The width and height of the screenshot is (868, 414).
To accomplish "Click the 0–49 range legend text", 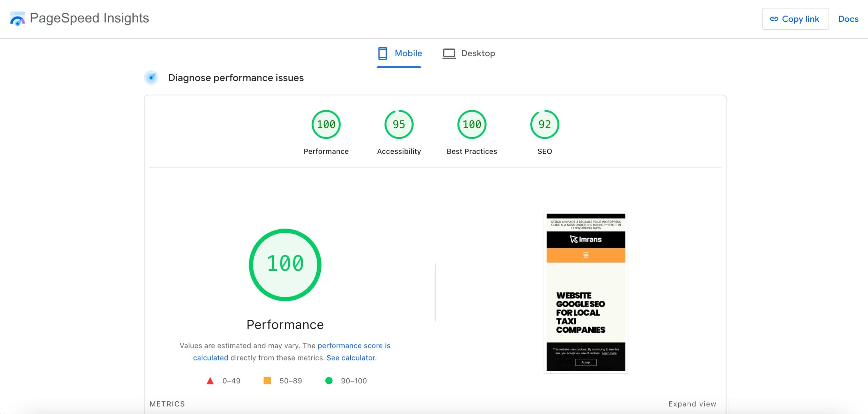I will pyautogui.click(x=231, y=381).
